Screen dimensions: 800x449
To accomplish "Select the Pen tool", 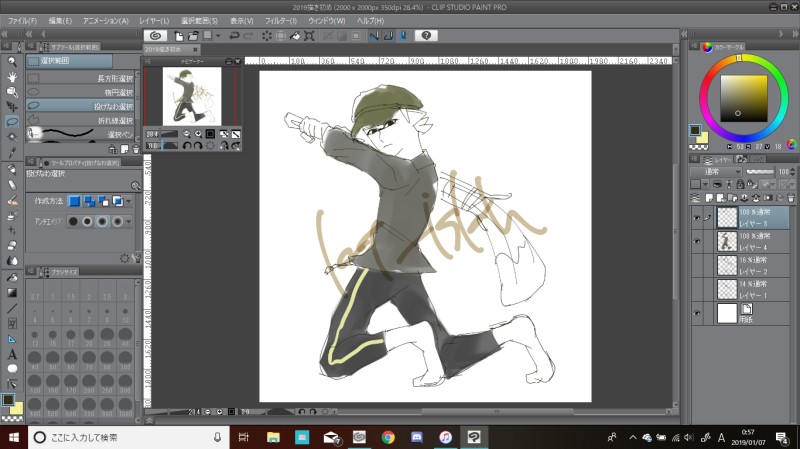I will pos(12,169).
